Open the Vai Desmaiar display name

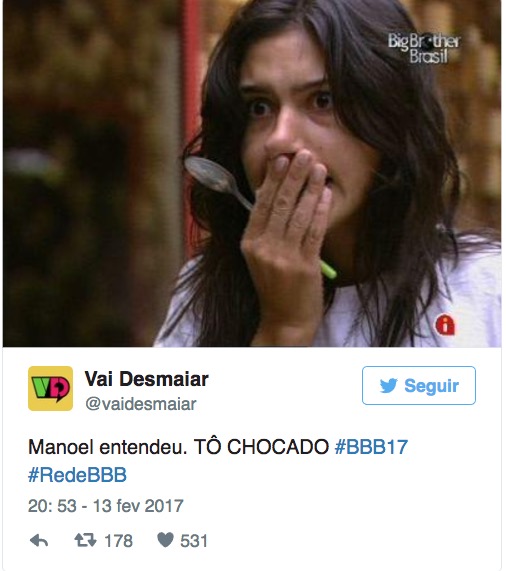(147, 379)
